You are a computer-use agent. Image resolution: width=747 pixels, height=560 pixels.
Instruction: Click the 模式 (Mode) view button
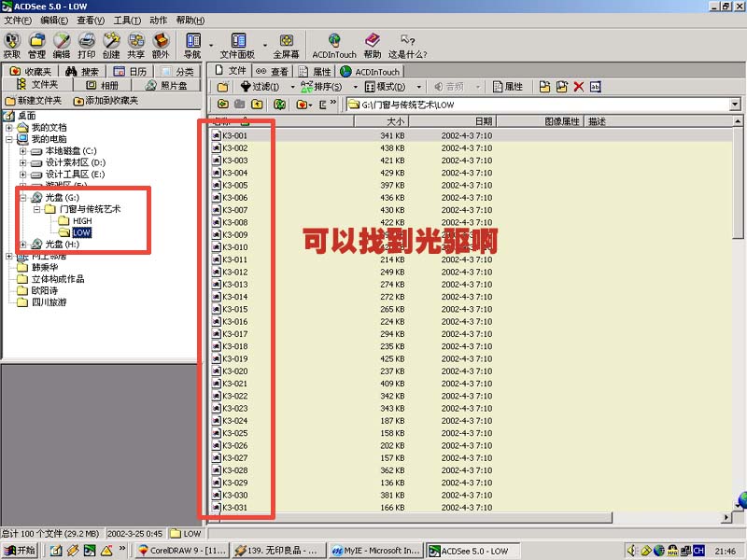pos(385,87)
